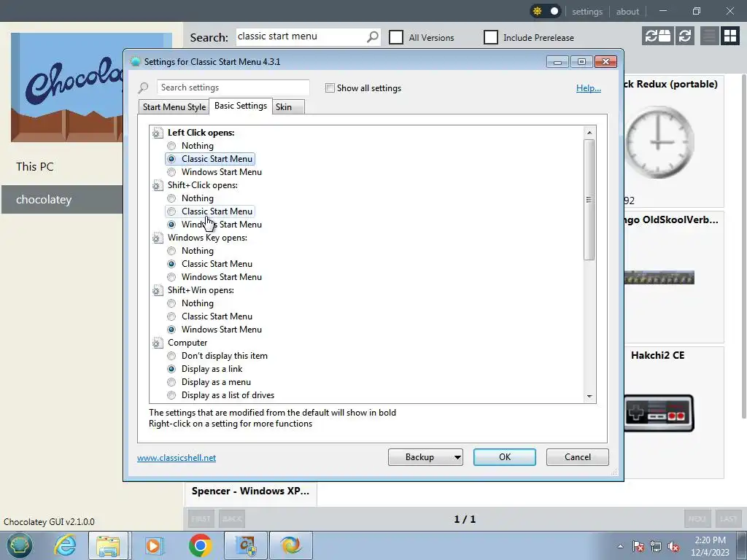Image resolution: width=747 pixels, height=560 pixels.
Task: Enable the Show all settings checkbox
Action: tap(330, 88)
